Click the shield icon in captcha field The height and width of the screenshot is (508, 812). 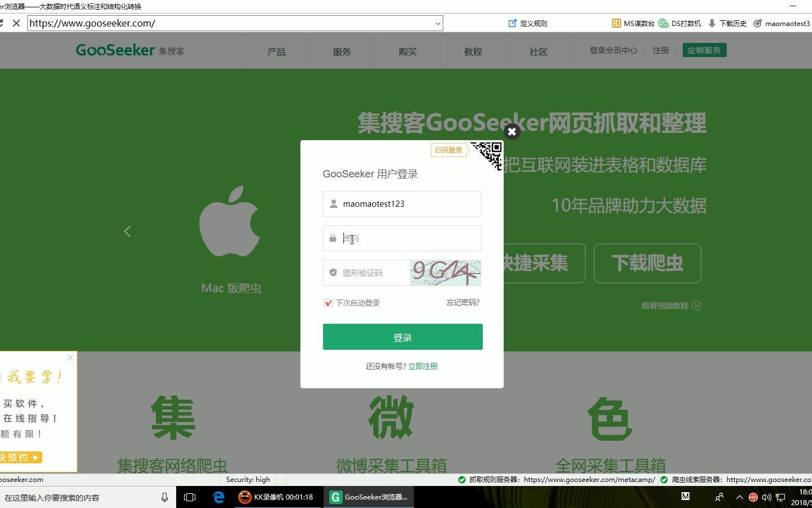point(333,272)
